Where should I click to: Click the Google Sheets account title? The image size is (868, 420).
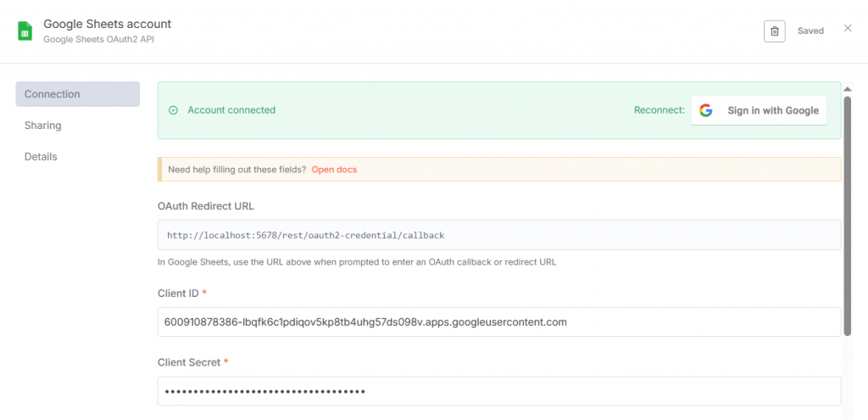pyautogui.click(x=108, y=24)
